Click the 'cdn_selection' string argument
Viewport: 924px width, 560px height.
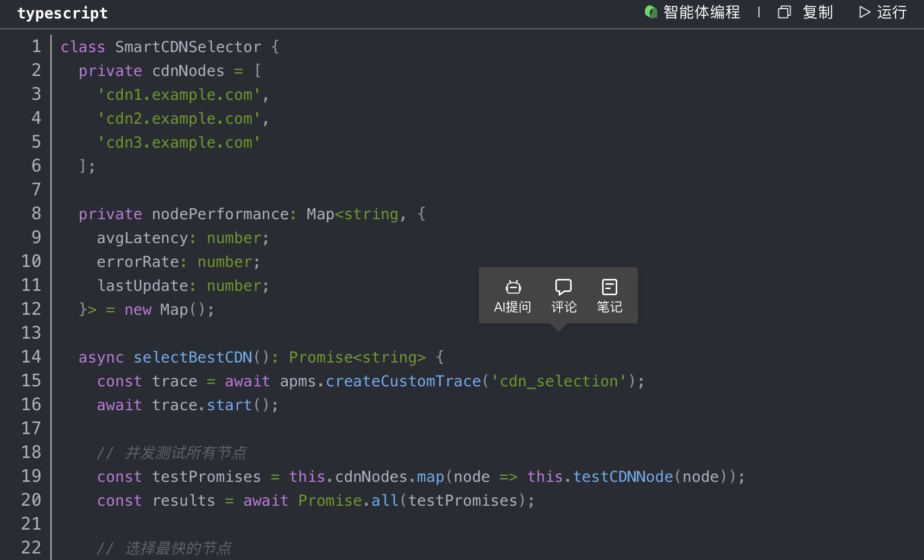tap(559, 381)
